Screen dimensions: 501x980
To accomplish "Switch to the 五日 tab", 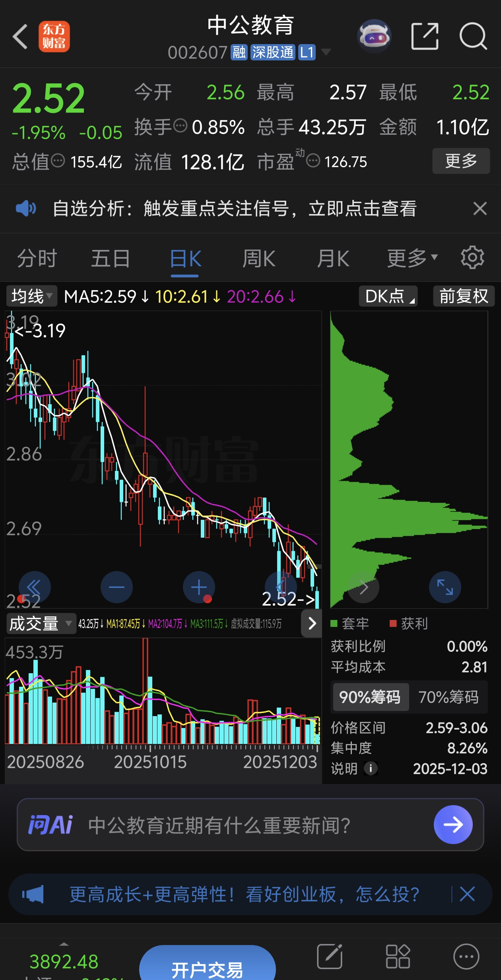I will (111, 259).
